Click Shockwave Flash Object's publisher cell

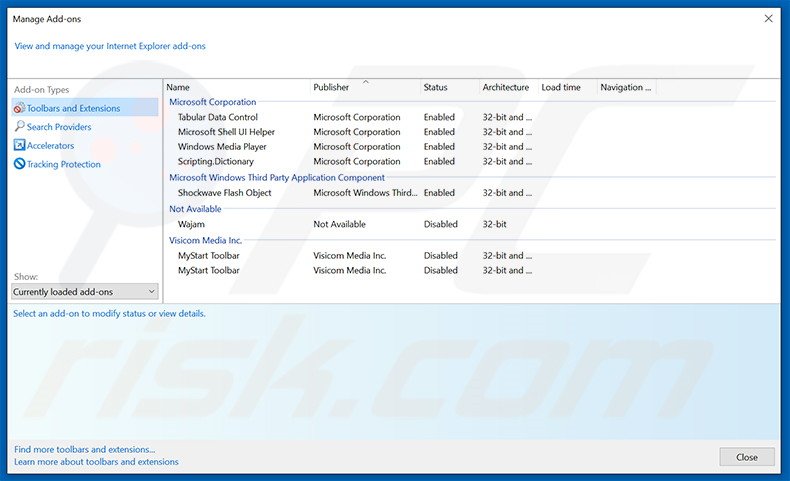pyautogui.click(x=365, y=193)
